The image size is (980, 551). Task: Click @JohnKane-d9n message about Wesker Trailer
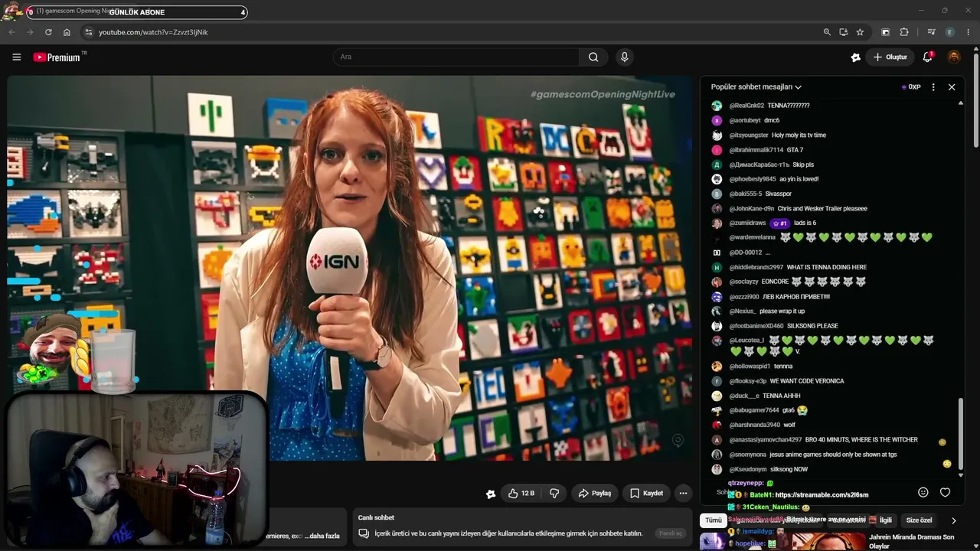822,208
